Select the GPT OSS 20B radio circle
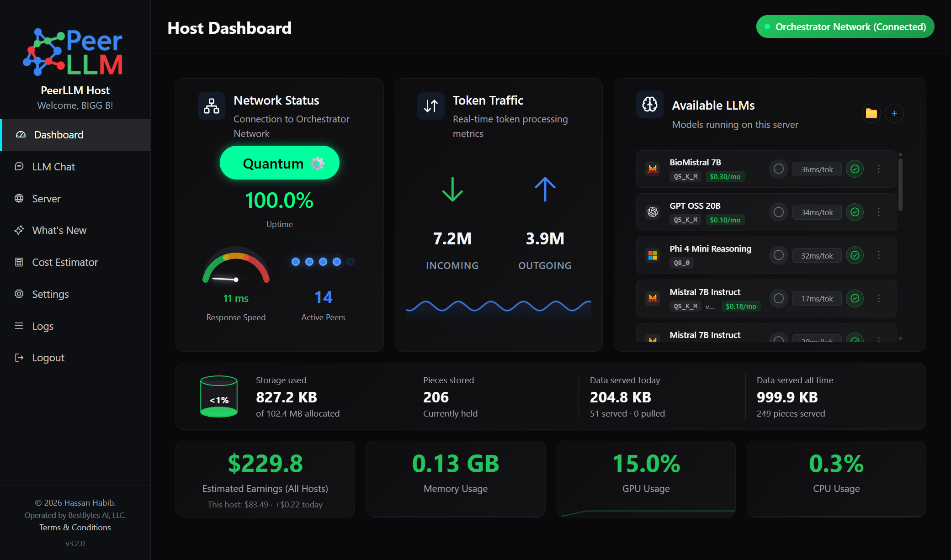This screenshot has height=560, width=951. point(779,212)
